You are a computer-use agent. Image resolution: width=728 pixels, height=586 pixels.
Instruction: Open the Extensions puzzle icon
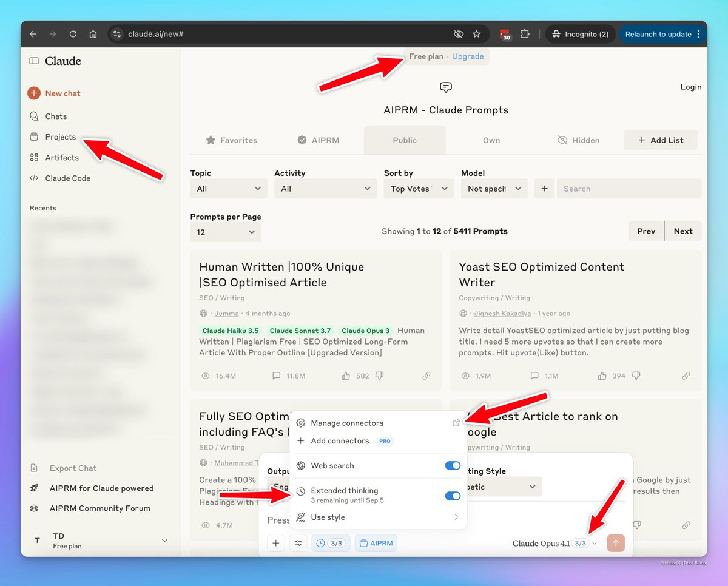(525, 34)
